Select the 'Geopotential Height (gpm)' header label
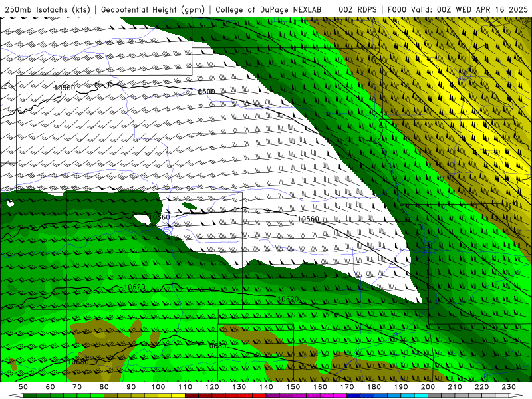The height and width of the screenshot is (399, 532). click(x=153, y=10)
